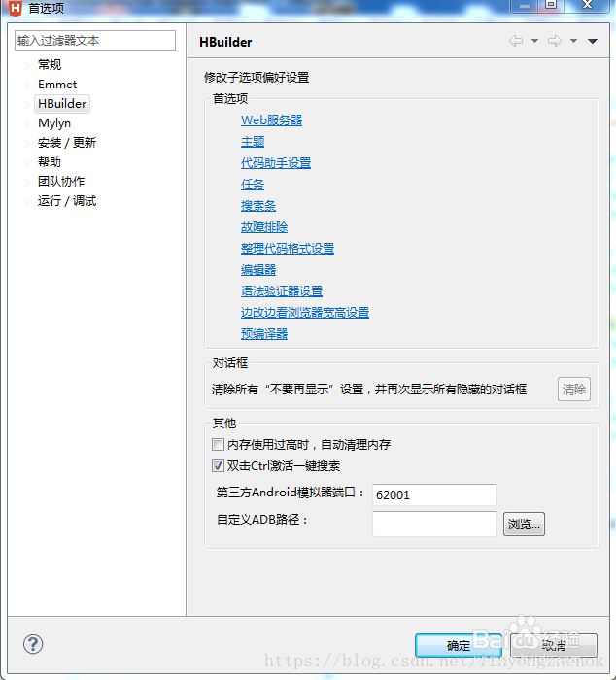The height and width of the screenshot is (680, 616).
Task: Click the back navigation arrow icon
Action: coord(515,41)
